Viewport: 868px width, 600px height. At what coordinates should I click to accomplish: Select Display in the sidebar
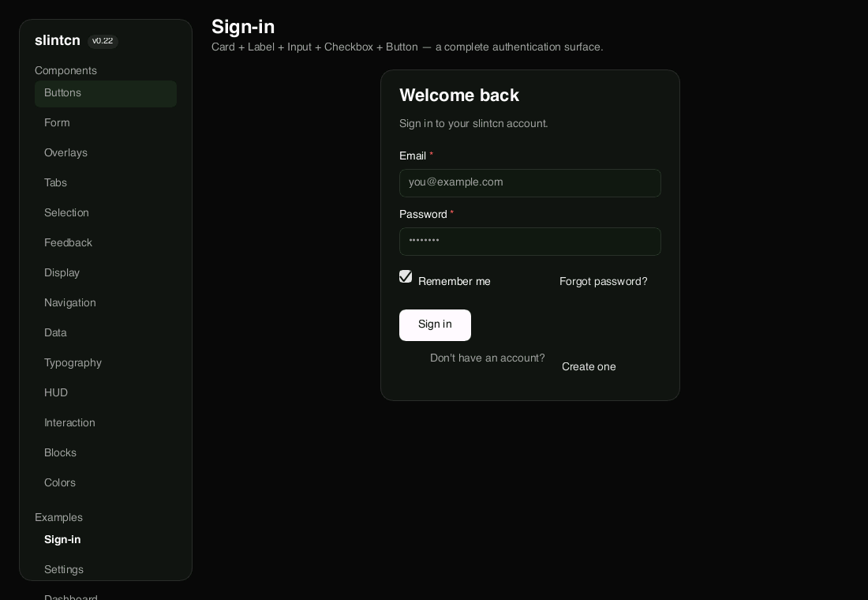tap(106, 272)
